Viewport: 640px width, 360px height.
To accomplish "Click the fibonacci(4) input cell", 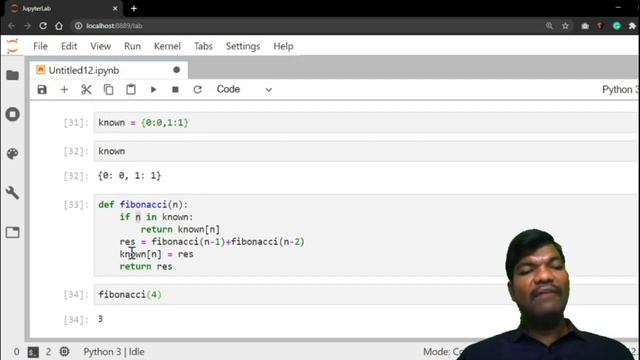I will pyautogui.click(x=365, y=294).
